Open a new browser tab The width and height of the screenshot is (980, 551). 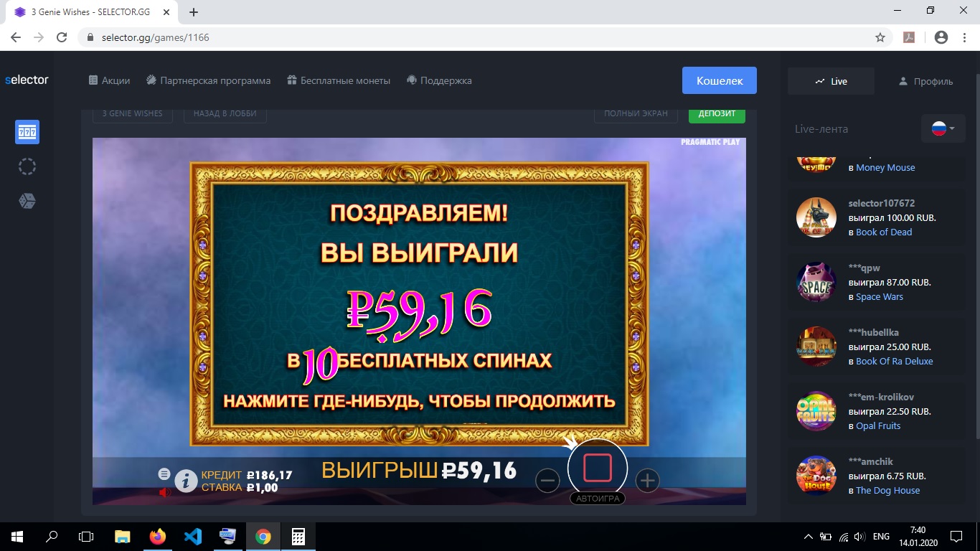tap(194, 12)
